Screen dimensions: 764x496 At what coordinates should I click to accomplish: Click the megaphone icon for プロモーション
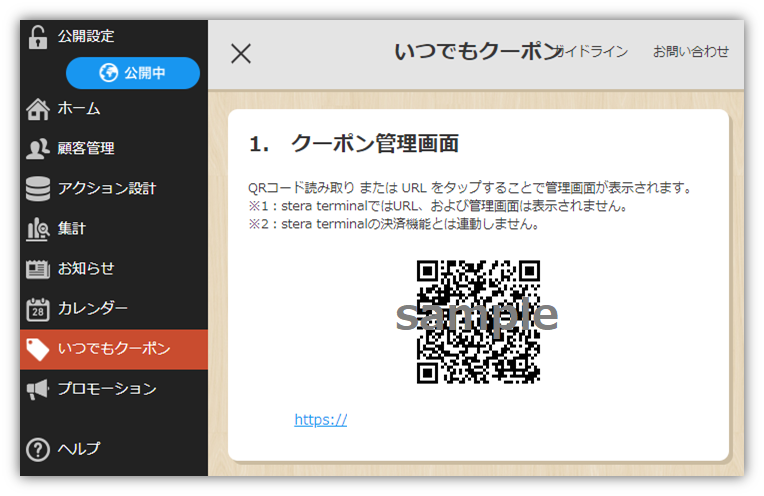[38, 389]
